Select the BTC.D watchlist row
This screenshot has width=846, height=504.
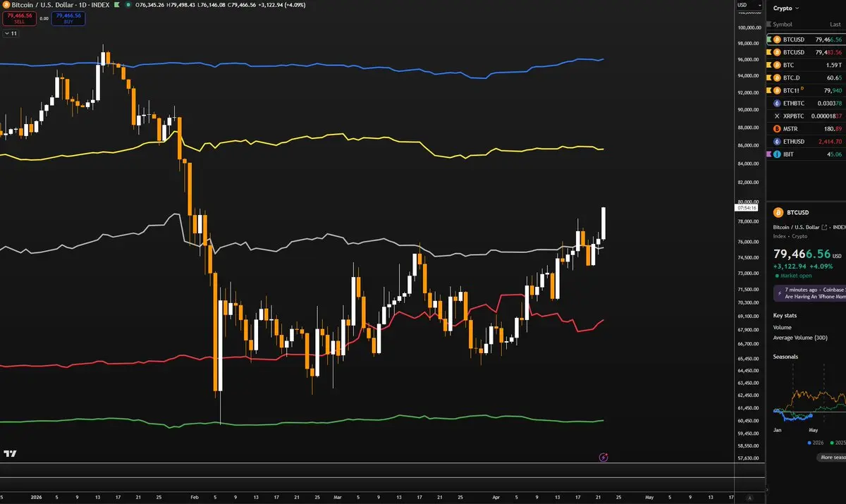click(807, 78)
